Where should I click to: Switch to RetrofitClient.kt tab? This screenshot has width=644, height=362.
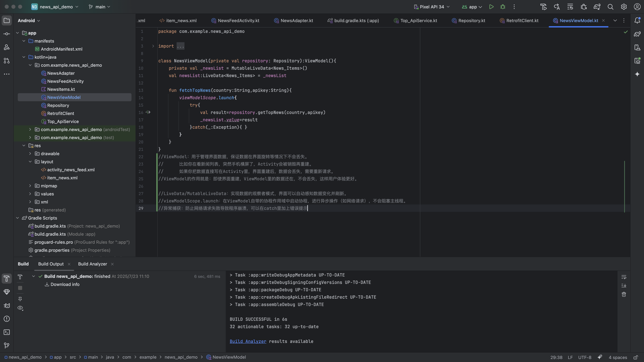519,20
